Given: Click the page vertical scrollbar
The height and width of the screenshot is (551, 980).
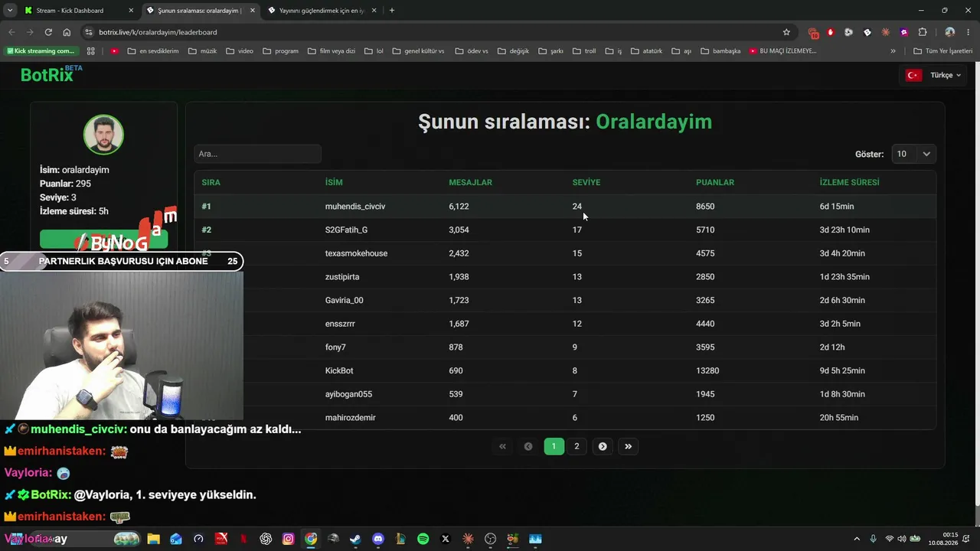Looking at the screenshot, I should tap(976, 283).
